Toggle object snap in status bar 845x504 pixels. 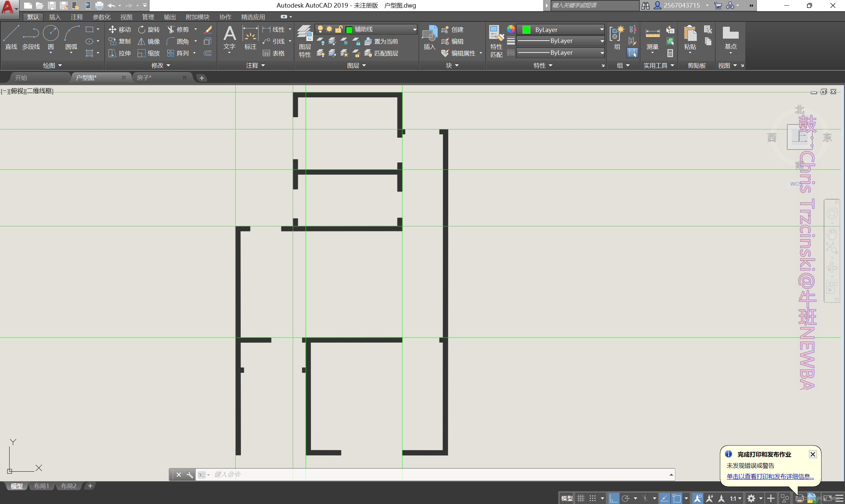(x=677, y=498)
